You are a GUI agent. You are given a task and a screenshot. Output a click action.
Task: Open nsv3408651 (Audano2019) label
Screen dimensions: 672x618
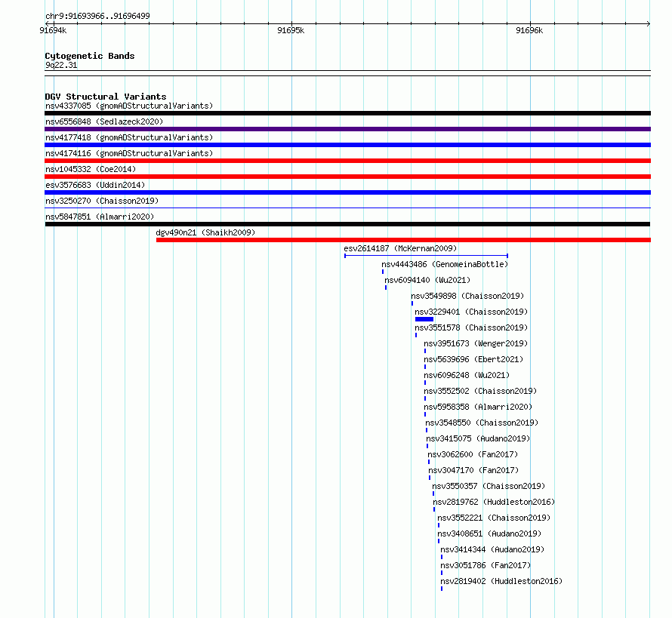pos(489,533)
